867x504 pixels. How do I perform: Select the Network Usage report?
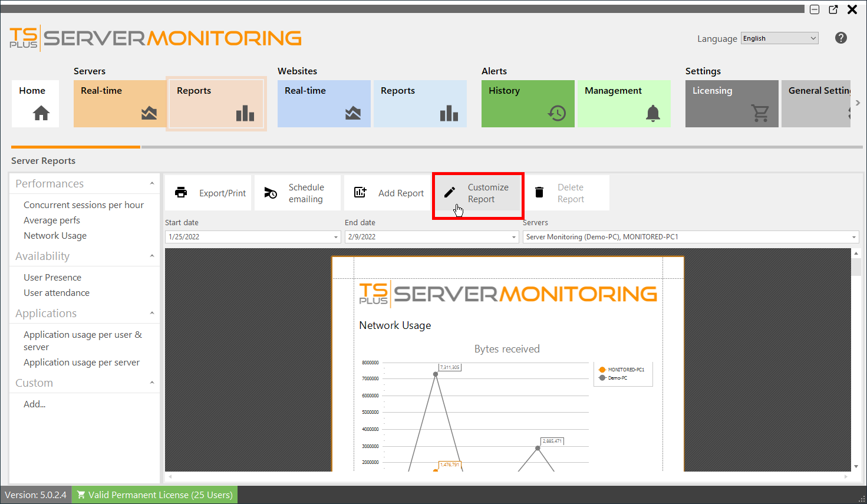coord(55,235)
